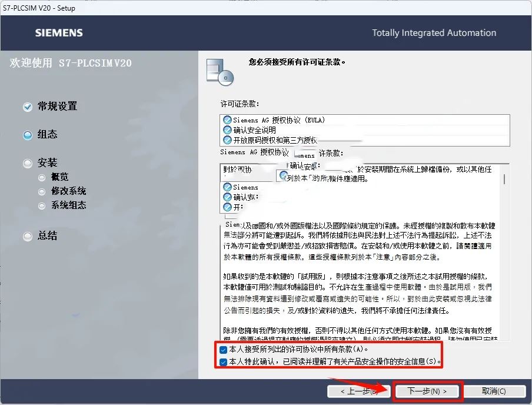The image size is (532, 405).
Task: Click the license text scrollbar thumb
Action: tap(504, 179)
